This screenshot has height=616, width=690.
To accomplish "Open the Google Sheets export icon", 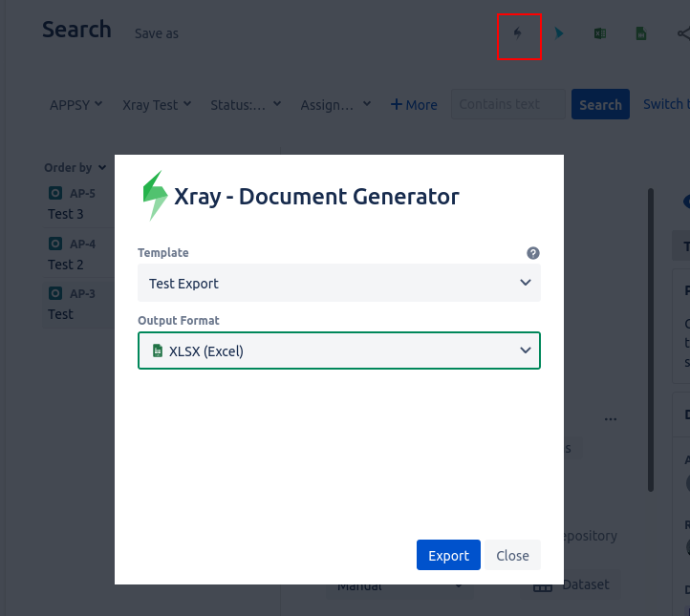I will pos(641,33).
